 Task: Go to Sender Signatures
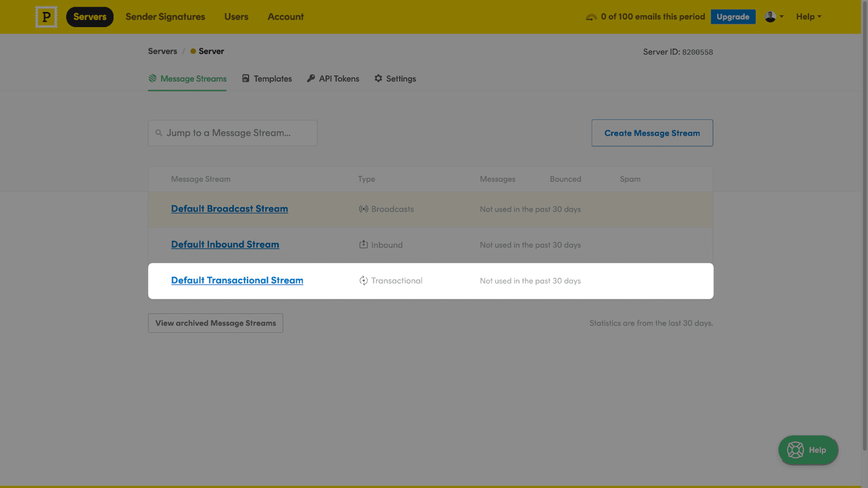click(x=165, y=16)
